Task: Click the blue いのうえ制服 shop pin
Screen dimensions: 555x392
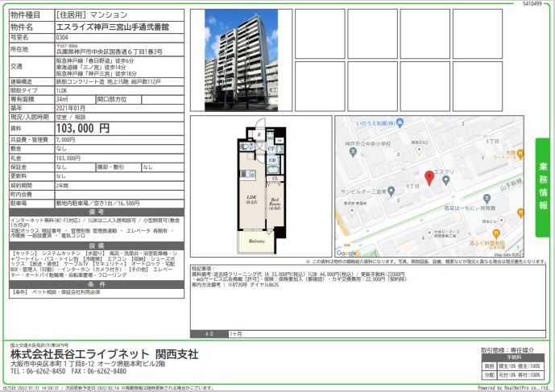Action: (400, 123)
